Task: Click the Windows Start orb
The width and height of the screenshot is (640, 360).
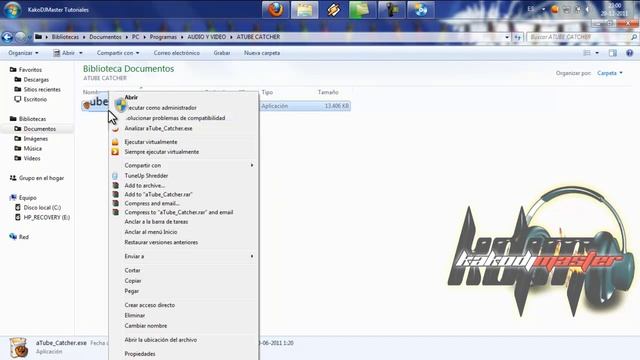Action: 12,10
